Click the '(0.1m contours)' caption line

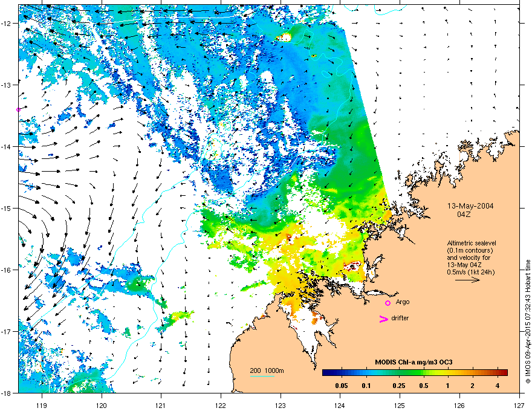470,251
